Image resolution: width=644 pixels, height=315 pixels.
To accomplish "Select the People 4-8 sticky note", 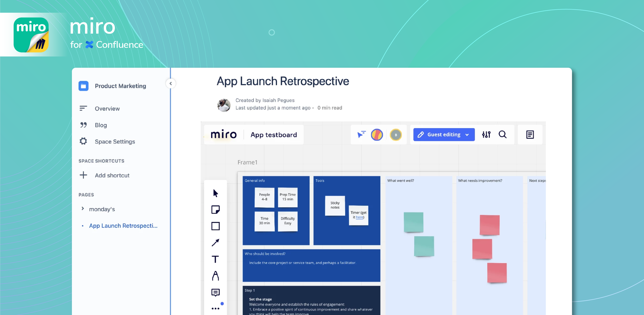I will pos(264,197).
